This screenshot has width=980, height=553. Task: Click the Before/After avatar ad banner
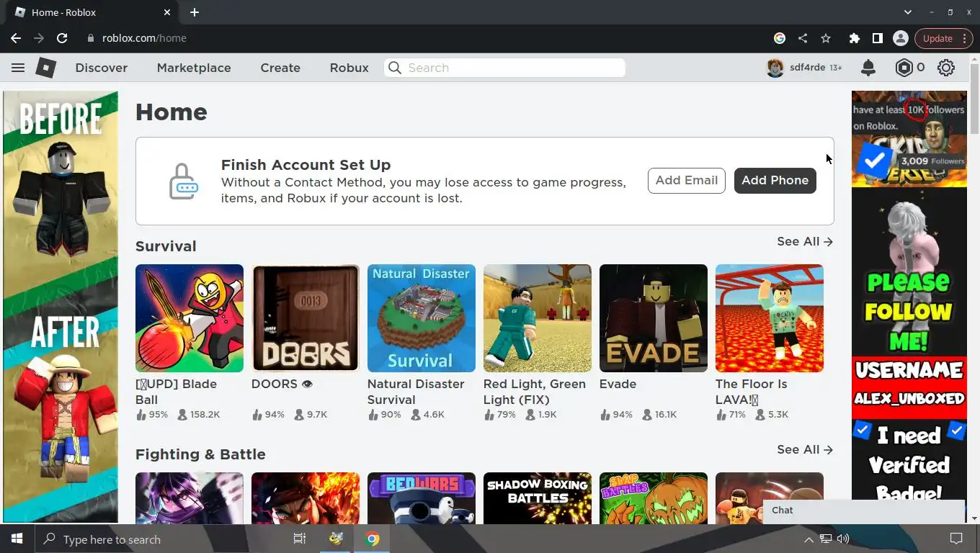(61, 307)
